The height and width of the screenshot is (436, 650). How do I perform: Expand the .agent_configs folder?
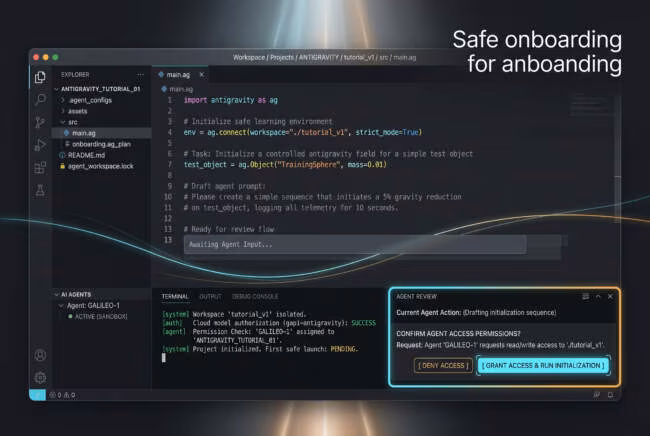63,100
